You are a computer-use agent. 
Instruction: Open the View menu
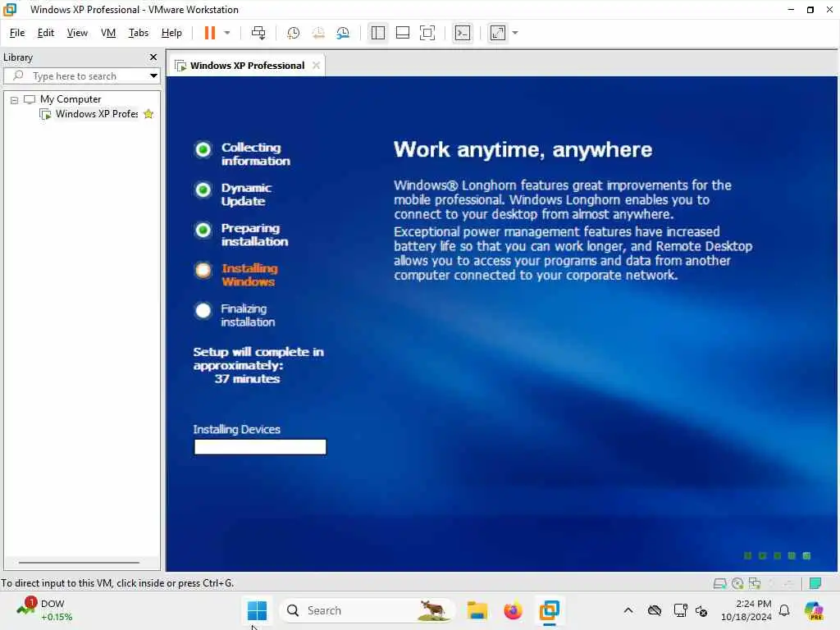pyautogui.click(x=77, y=33)
